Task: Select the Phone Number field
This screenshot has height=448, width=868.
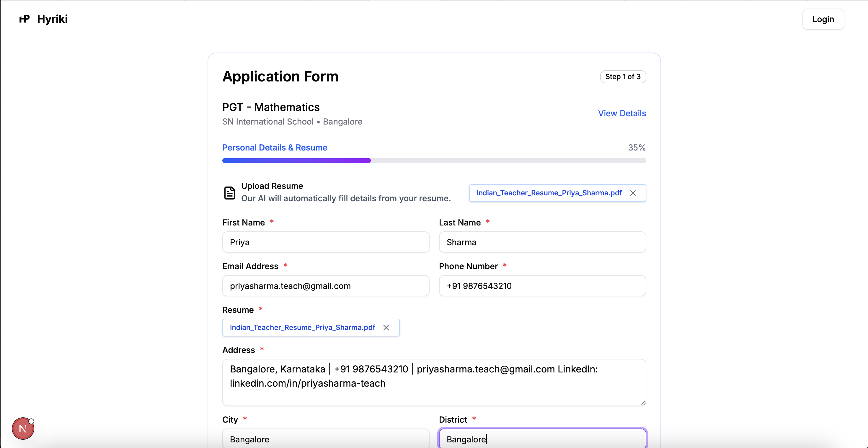Action: [x=542, y=286]
